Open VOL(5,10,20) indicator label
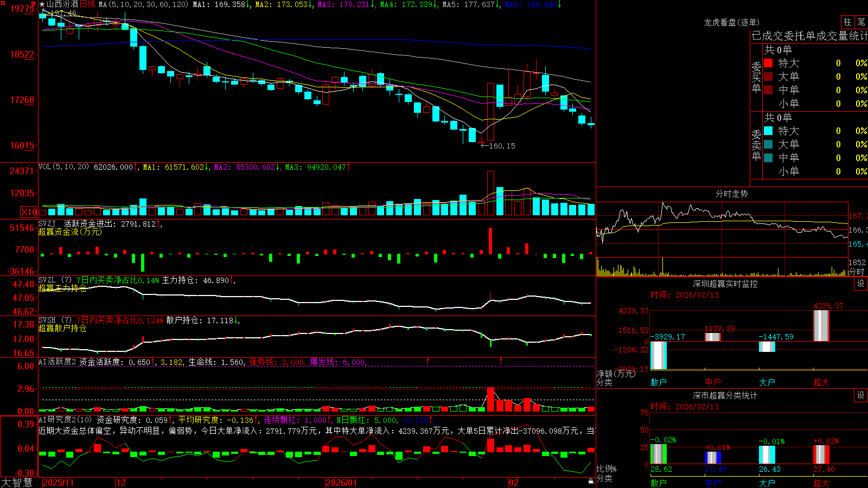This screenshot has height=488, width=868. pyautogui.click(x=63, y=167)
